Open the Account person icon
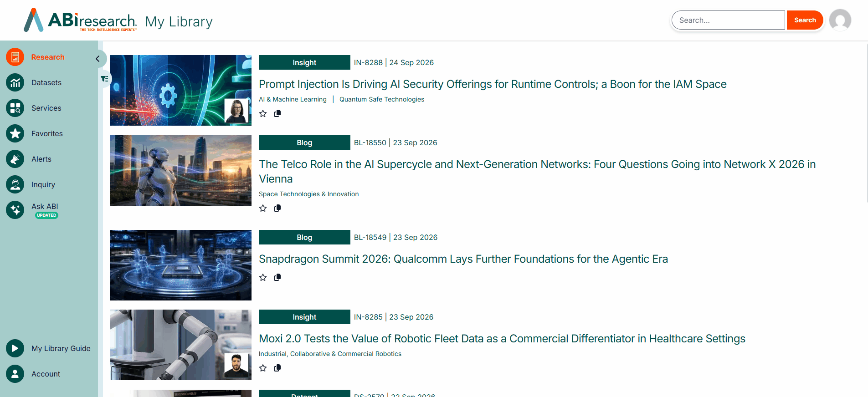Viewport: 868px width, 397px height. (x=15, y=374)
